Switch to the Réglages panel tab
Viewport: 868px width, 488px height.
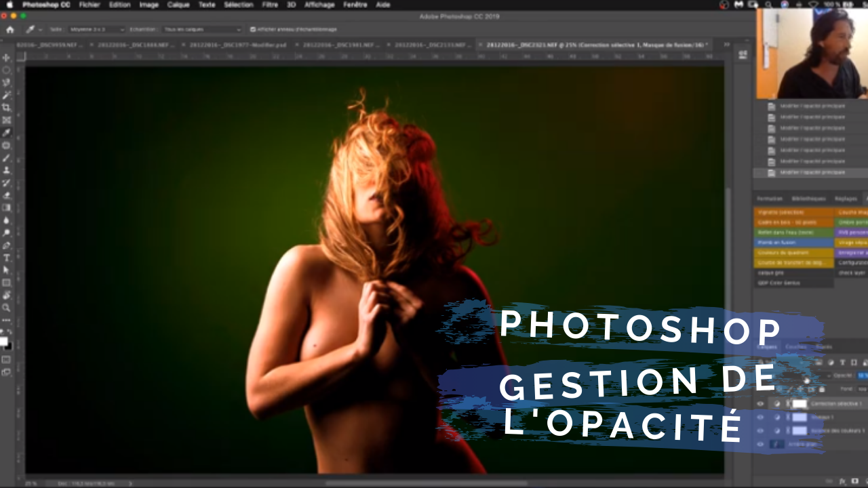(x=846, y=199)
